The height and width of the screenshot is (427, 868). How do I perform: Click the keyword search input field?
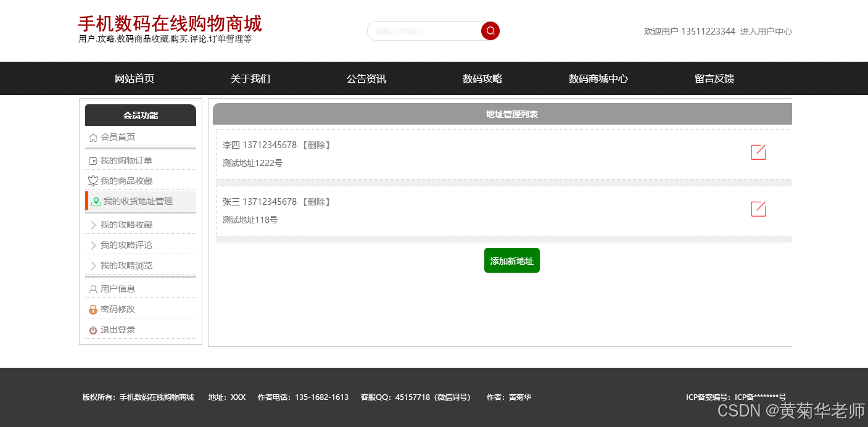tap(424, 31)
